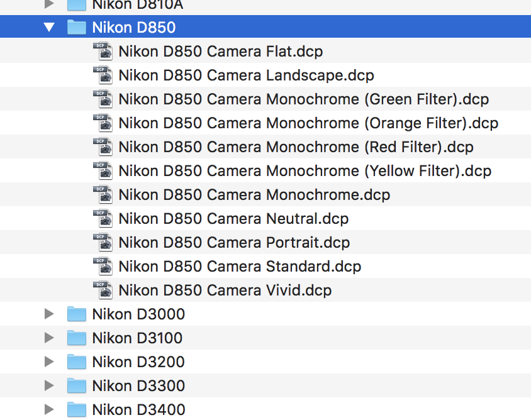Click DCP icon for Monochrome Green Filter
This screenshot has height=420, width=531.
coord(103,99)
